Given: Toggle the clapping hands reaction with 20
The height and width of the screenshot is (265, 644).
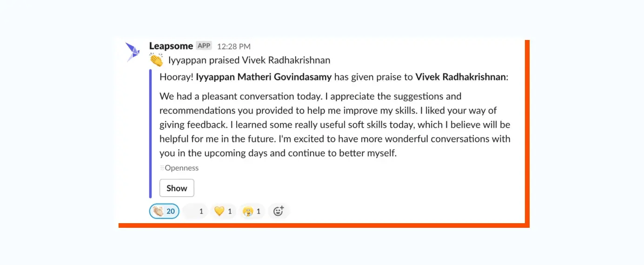Looking at the screenshot, I should pos(164,212).
